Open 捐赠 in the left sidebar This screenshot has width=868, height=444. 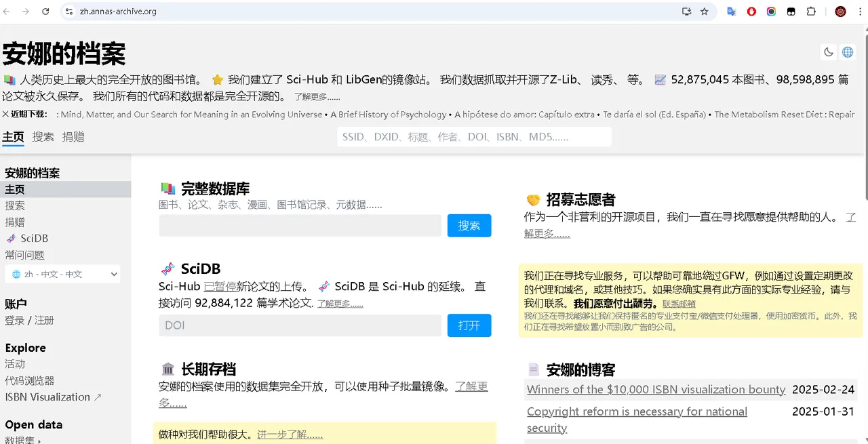(x=15, y=222)
